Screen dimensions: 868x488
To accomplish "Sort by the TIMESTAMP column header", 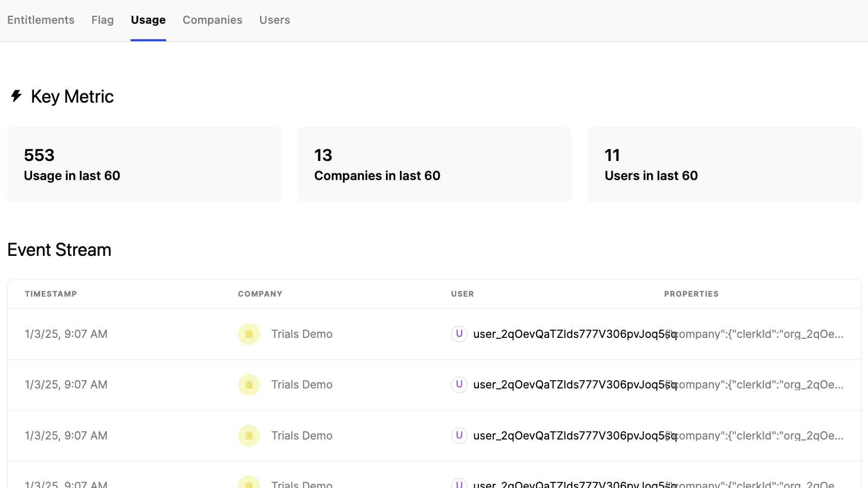I will point(51,294).
